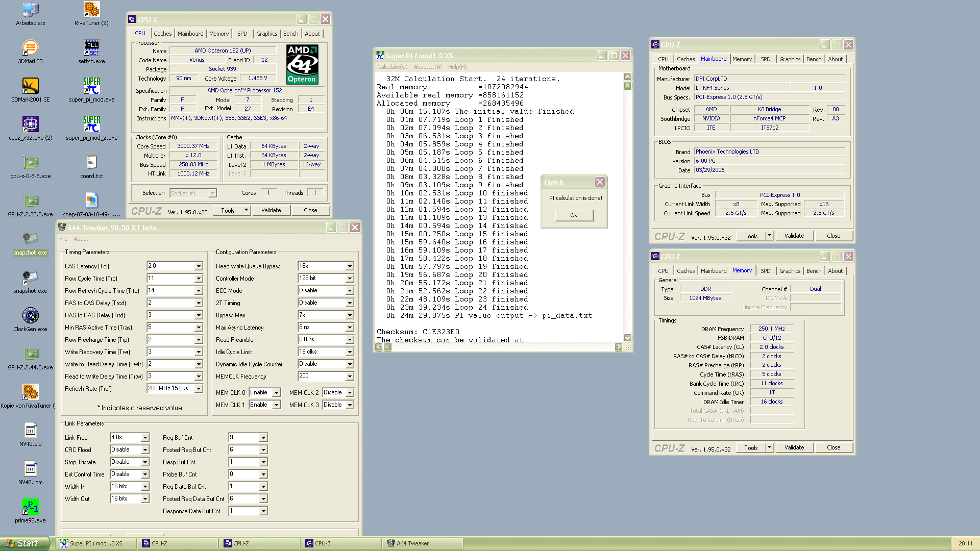This screenshot has height=551, width=980.
Task: Open About menu in A64 Tweaker
Action: 81,239
